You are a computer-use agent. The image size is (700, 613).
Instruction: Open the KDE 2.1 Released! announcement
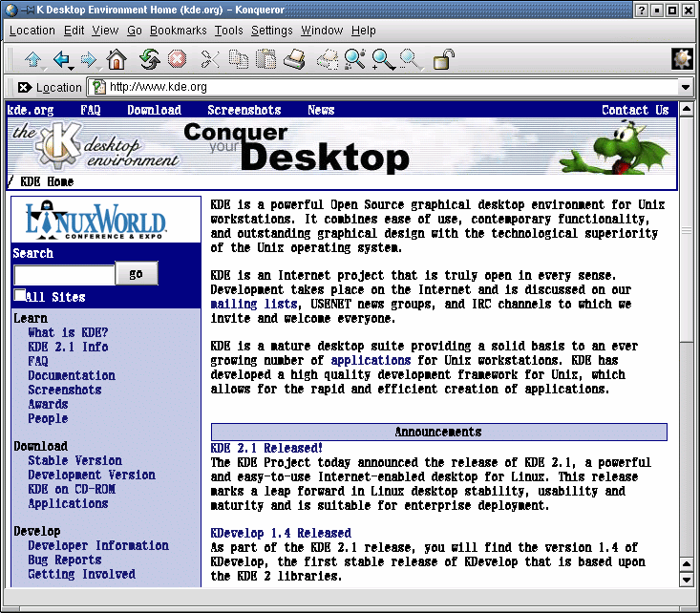point(266,448)
